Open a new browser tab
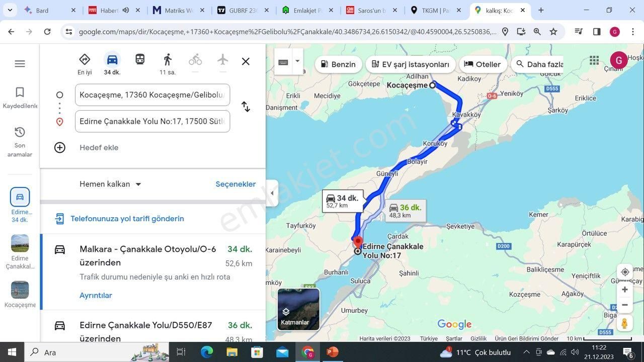 [541, 10]
